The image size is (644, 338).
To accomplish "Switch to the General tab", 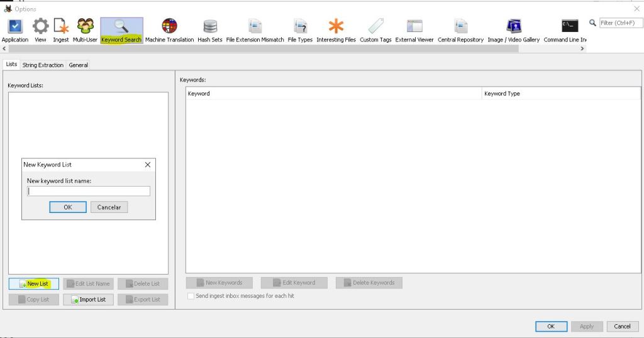I will click(x=79, y=65).
